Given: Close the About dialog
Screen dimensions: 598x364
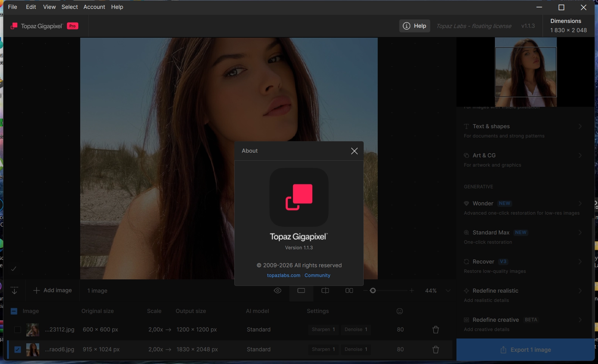Looking at the screenshot, I should coord(354,151).
